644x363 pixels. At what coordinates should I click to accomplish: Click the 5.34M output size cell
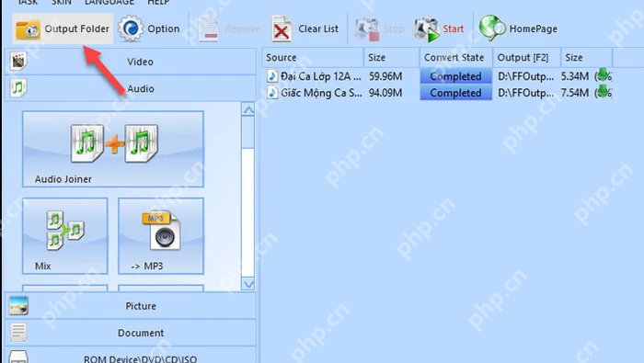pyautogui.click(x=575, y=76)
